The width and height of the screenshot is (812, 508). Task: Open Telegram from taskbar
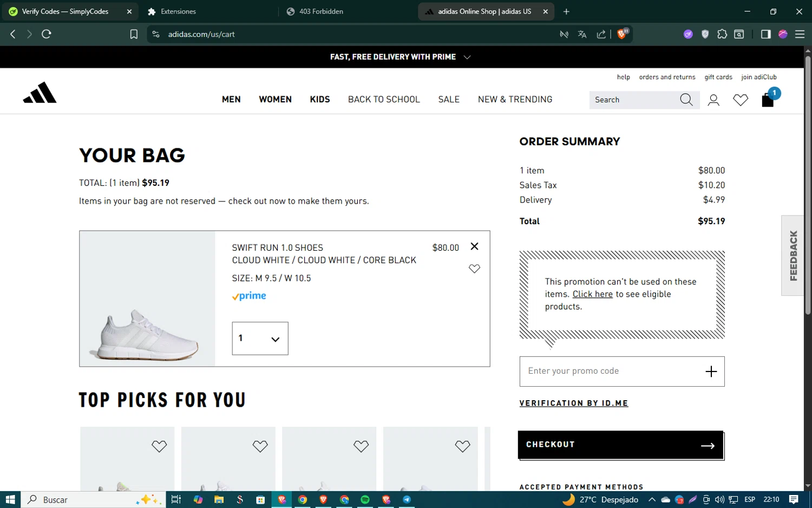407,499
